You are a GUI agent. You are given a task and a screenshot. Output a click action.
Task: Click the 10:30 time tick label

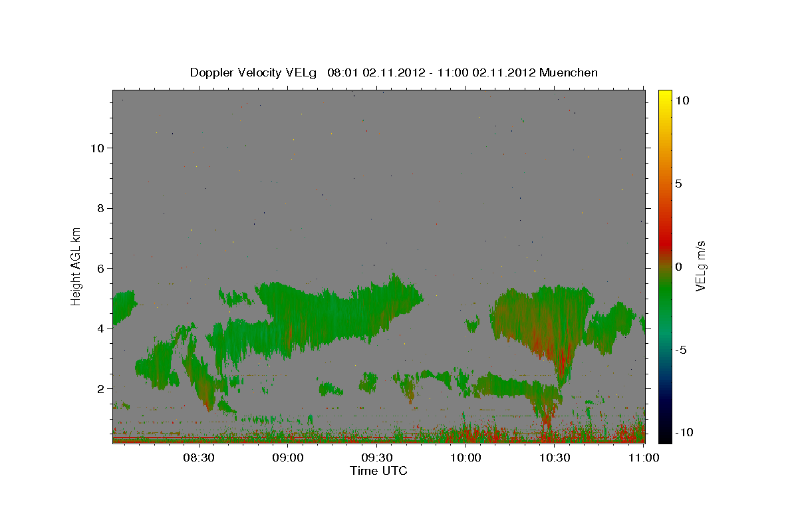555,458
